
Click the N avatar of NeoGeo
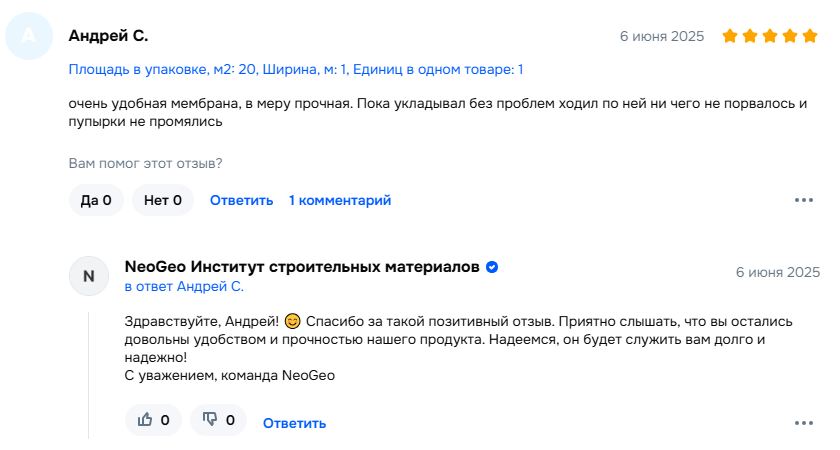[89, 276]
